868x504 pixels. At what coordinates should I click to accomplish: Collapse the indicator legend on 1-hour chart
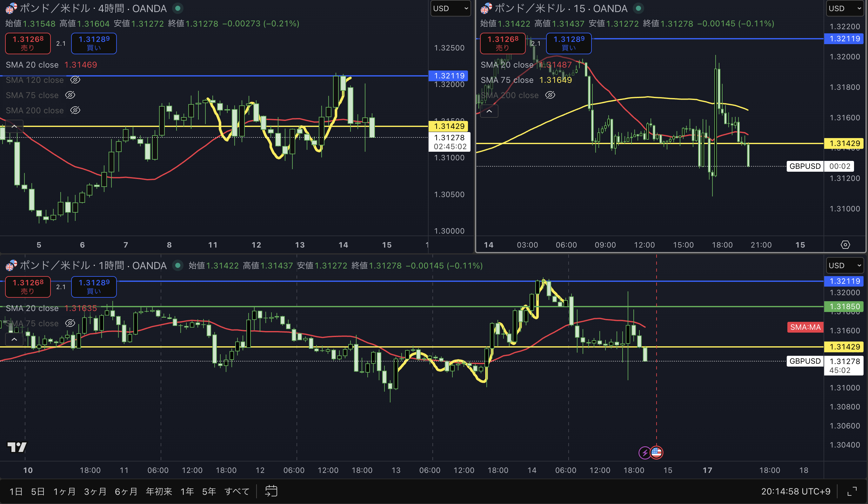14,340
